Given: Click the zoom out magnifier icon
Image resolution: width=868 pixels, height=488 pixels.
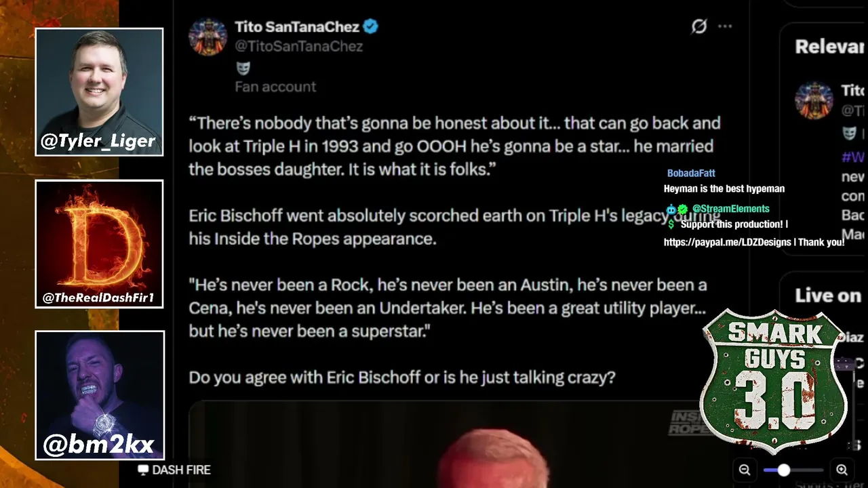Looking at the screenshot, I should [745, 470].
